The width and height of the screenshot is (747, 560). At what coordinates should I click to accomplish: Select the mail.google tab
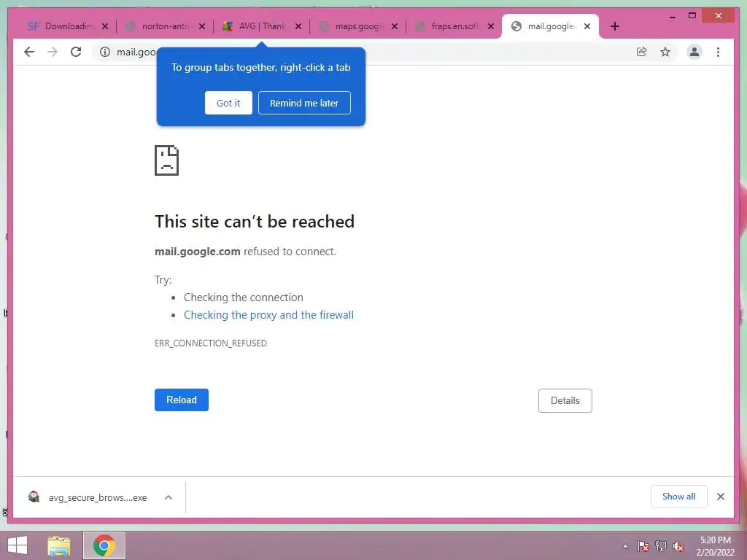tap(550, 26)
